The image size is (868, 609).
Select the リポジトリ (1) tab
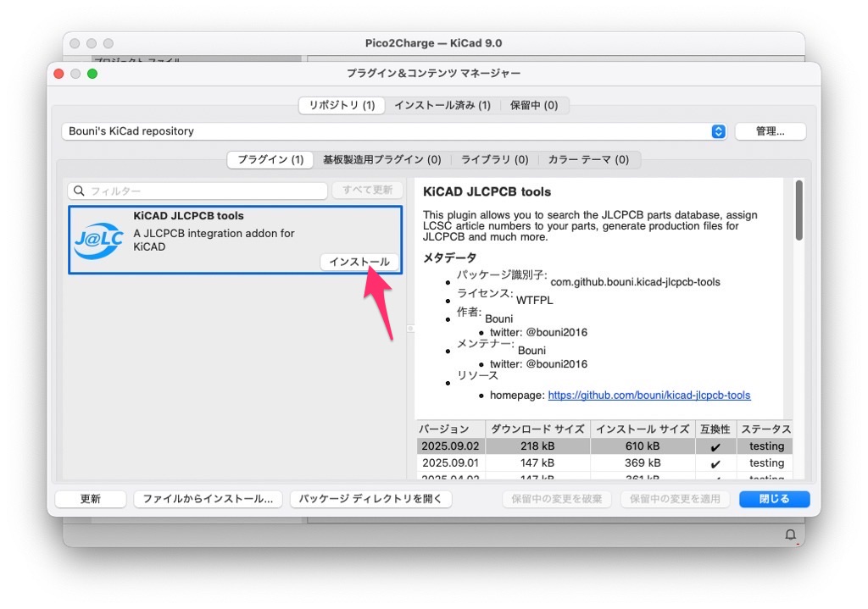point(342,105)
